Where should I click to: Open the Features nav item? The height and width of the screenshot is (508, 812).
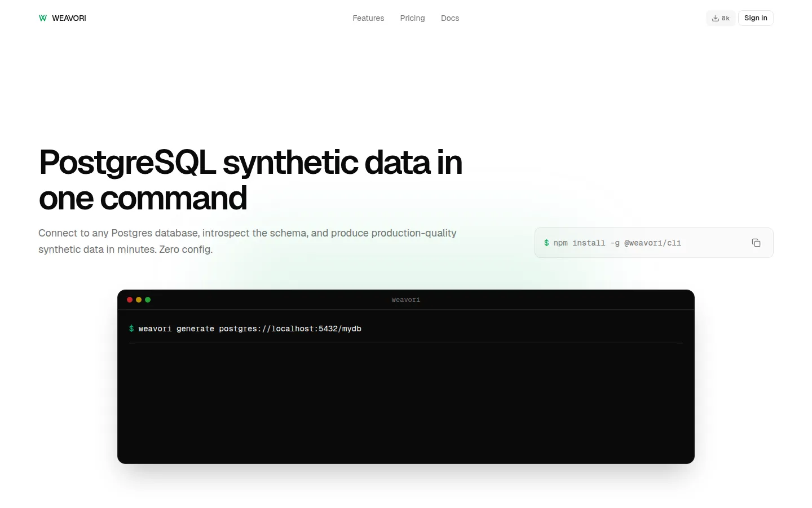368,18
